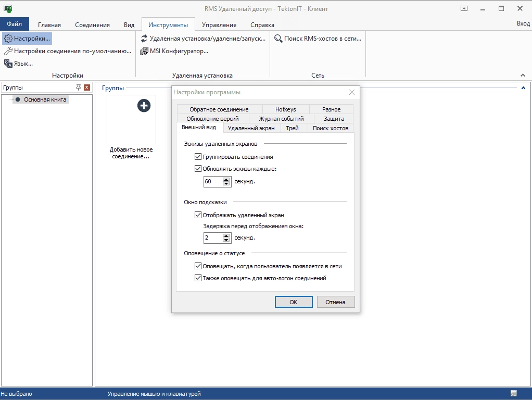Click plus icon to add new connection
This screenshot has height=400, width=532.
(x=144, y=106)
